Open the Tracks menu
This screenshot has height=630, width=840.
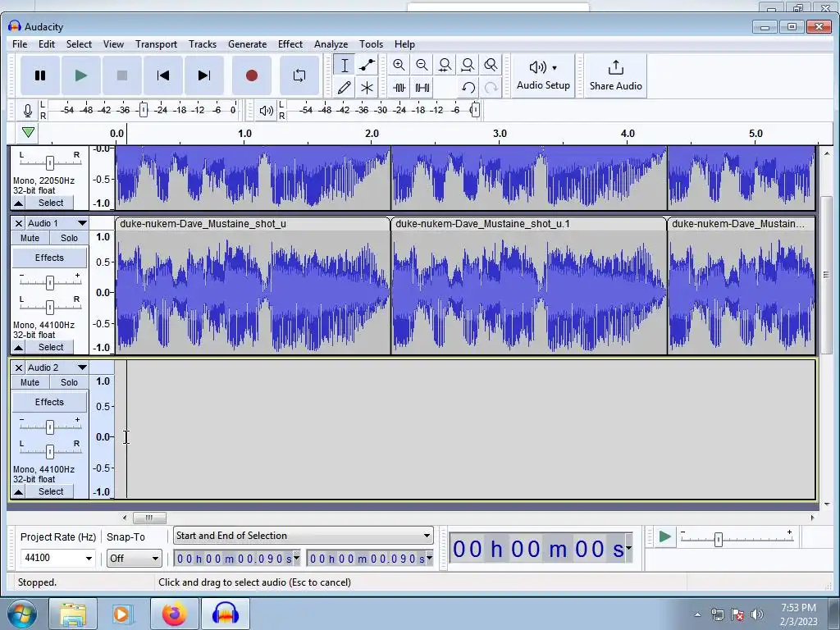coord(203,44)
